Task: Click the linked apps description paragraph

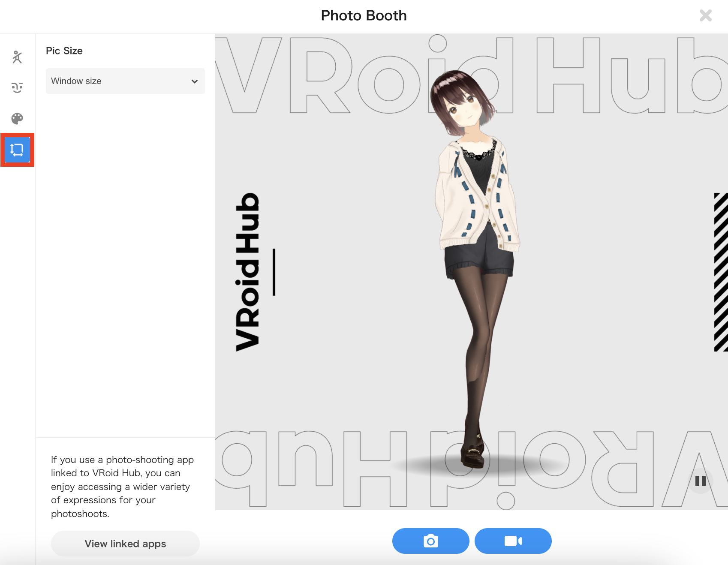Action: tap(123, 487)
